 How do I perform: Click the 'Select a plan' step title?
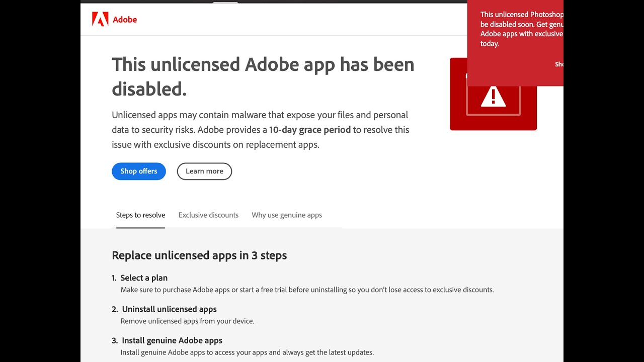click(144, 278)
